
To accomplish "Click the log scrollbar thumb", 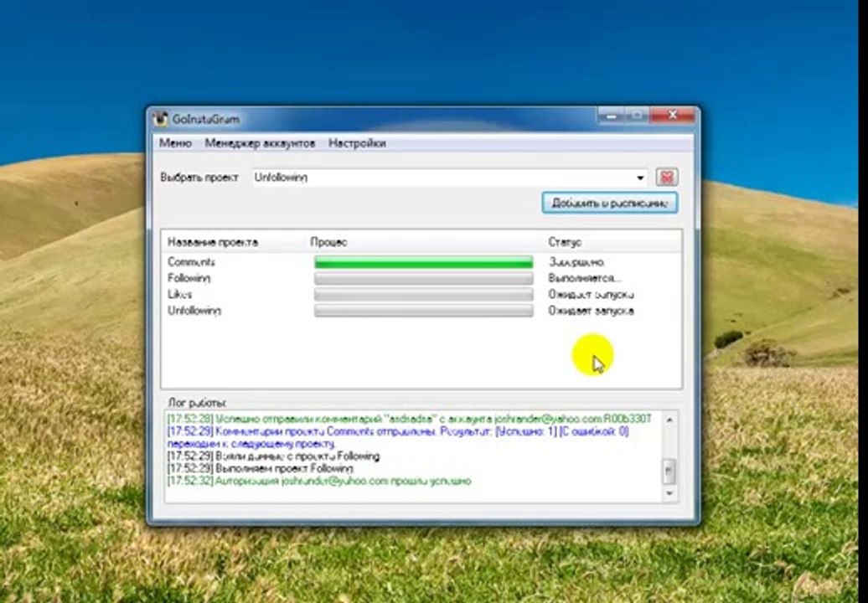I will 669,472.
